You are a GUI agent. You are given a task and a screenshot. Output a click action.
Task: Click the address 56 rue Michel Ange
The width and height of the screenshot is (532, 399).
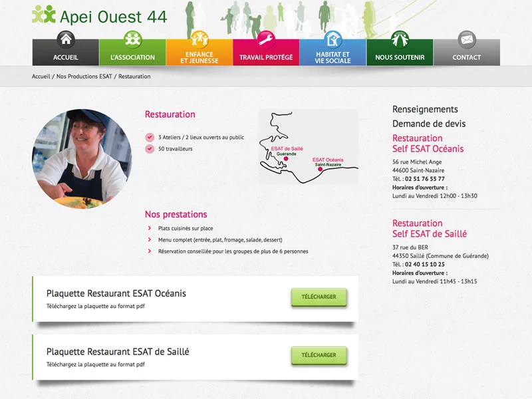pos(417,162)
